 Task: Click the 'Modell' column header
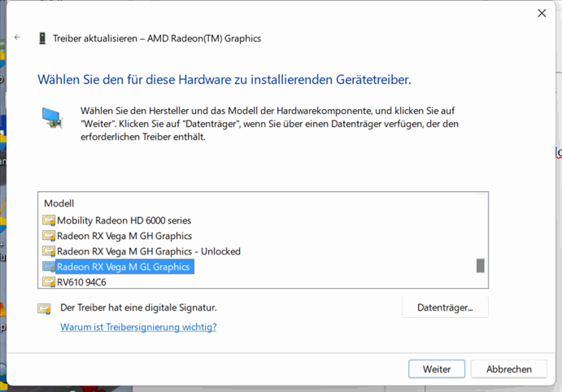59,203
